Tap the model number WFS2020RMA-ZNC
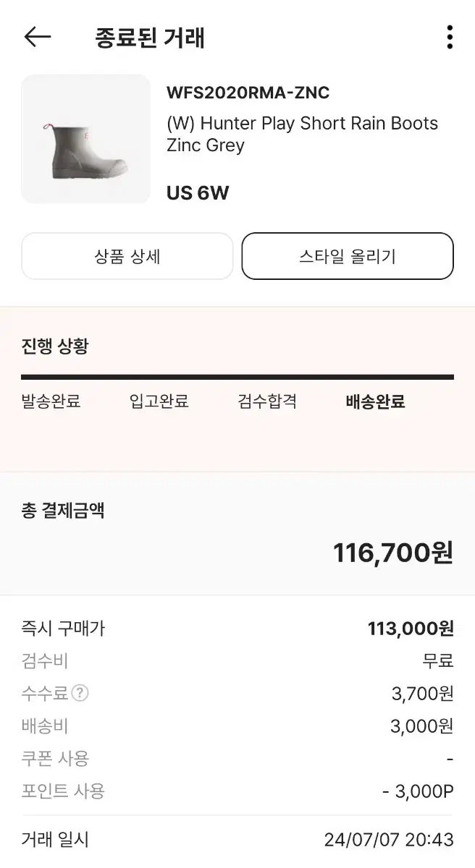 click(248, 93)
